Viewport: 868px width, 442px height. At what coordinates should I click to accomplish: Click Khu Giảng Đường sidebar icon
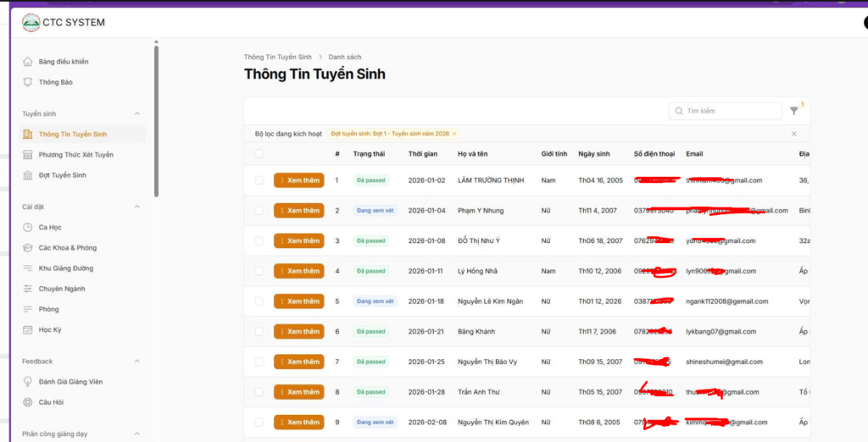(x=28, y=268)
